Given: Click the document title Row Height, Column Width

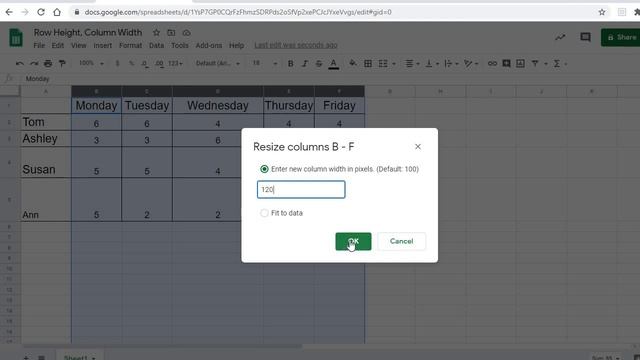Looking at the screenshot, I should (88, 33).
